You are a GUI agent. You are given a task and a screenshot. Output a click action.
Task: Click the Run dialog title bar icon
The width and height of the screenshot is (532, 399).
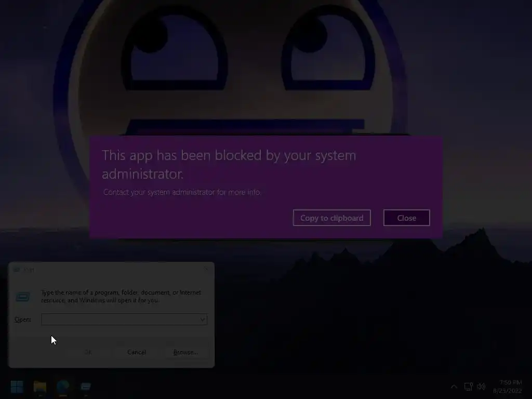pos(16,270)
